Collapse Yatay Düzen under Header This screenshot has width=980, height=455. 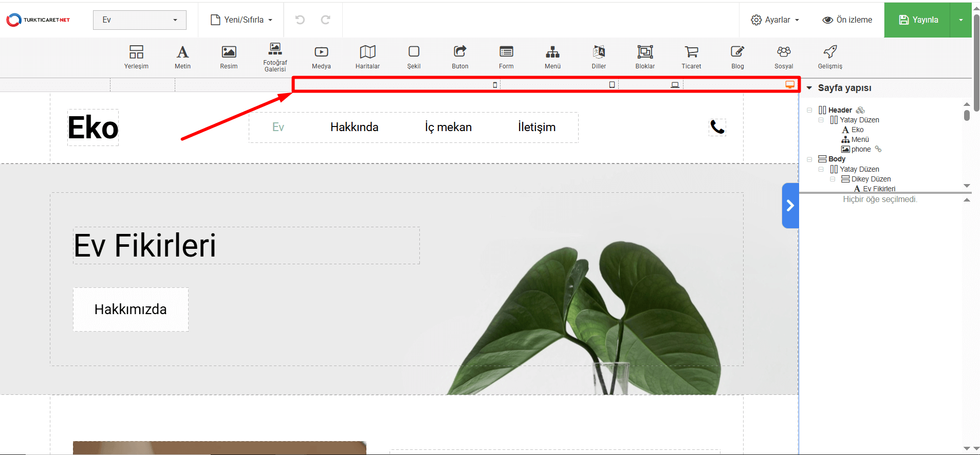tap(821, 120)
